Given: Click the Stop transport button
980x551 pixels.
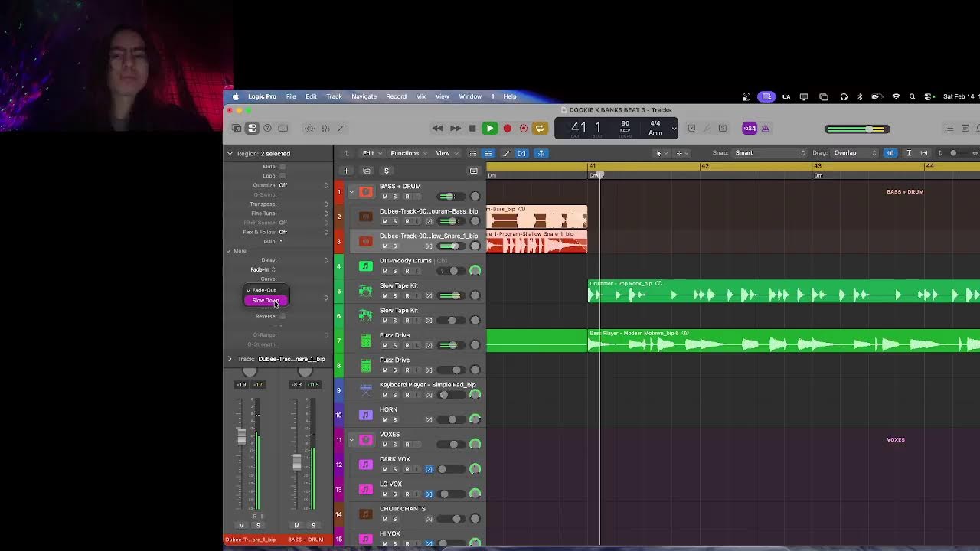Looking at the screenshot, I should coord(472,128).
